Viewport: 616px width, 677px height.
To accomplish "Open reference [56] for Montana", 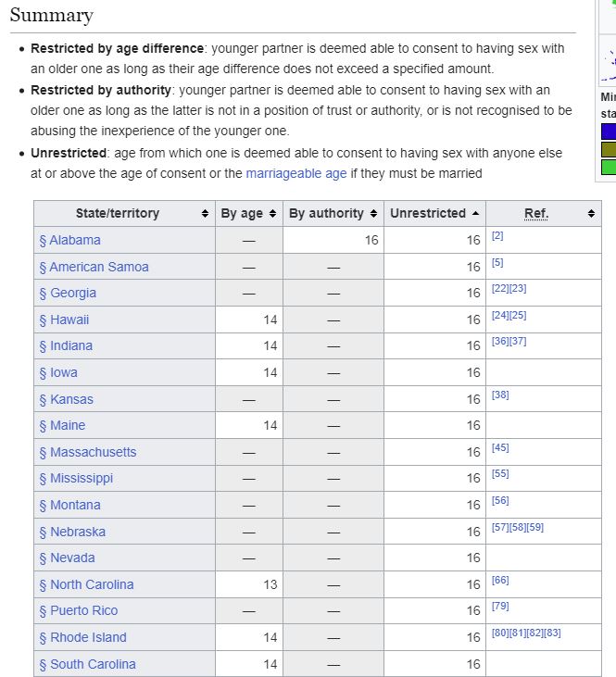I will tap(500, 500).
